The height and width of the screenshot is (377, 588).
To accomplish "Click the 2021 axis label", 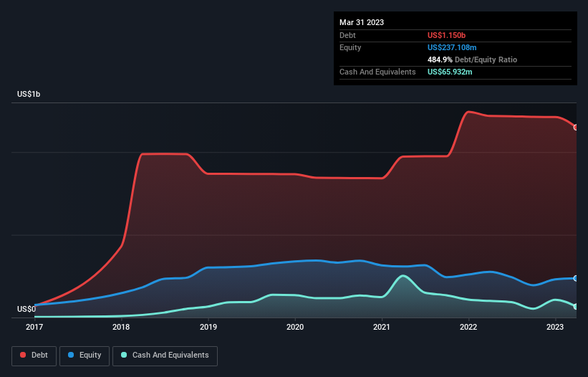I will [x=382, y=327].
